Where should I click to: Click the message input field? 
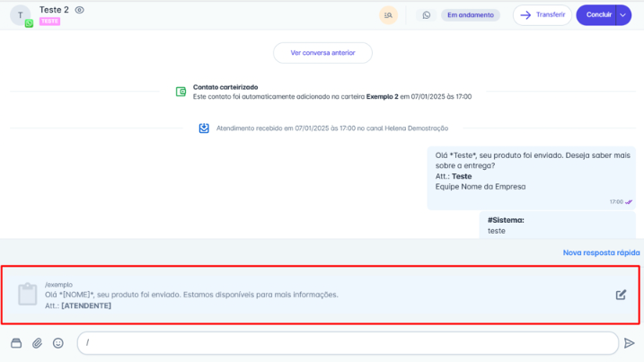click(348, 343)
